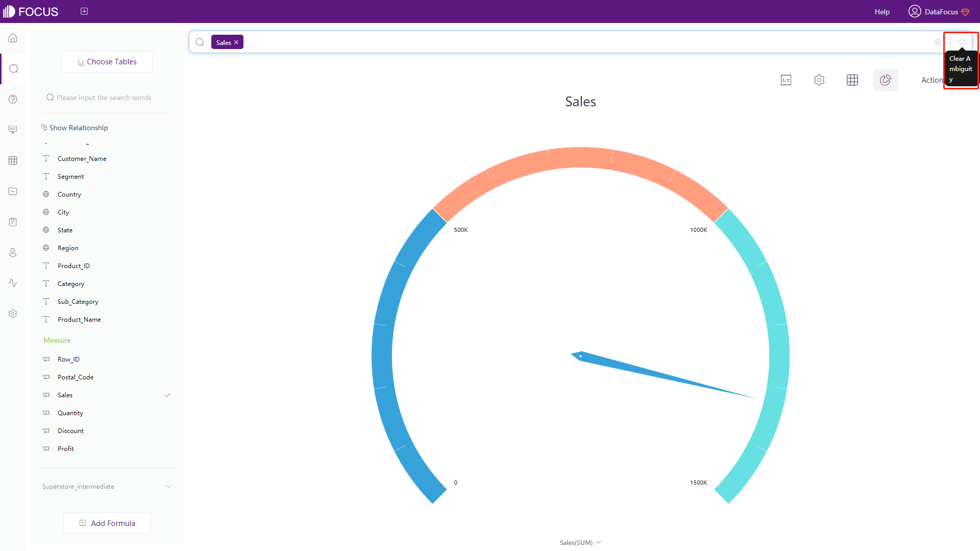Screen dimensions: 980x551
Task: Open the clipboard tasks sidebar icon
Action: [13, 222]
